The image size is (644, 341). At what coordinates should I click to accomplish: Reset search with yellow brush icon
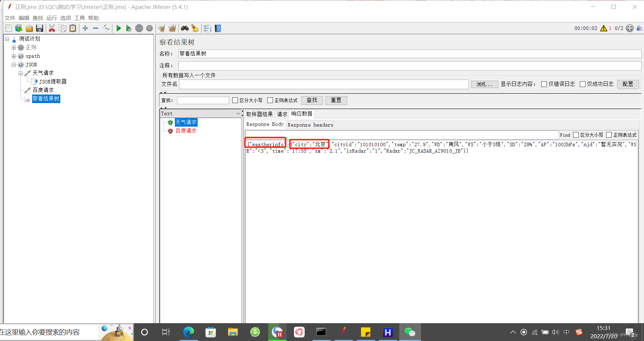tap(195, 28)
